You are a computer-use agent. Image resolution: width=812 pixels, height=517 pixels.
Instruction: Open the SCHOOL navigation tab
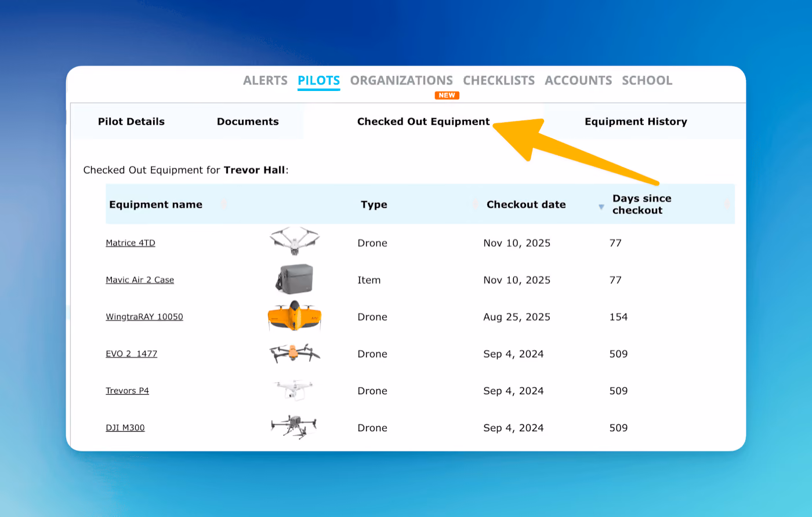tap(647, 81)
